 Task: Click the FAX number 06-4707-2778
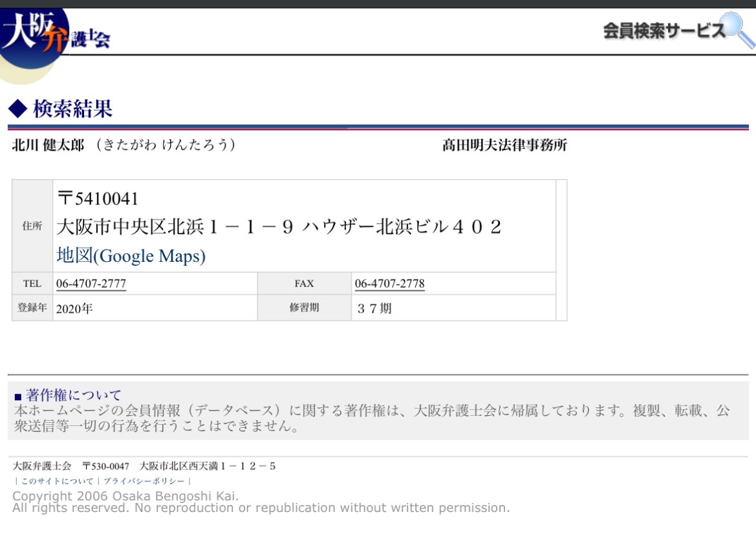point(389,283)
